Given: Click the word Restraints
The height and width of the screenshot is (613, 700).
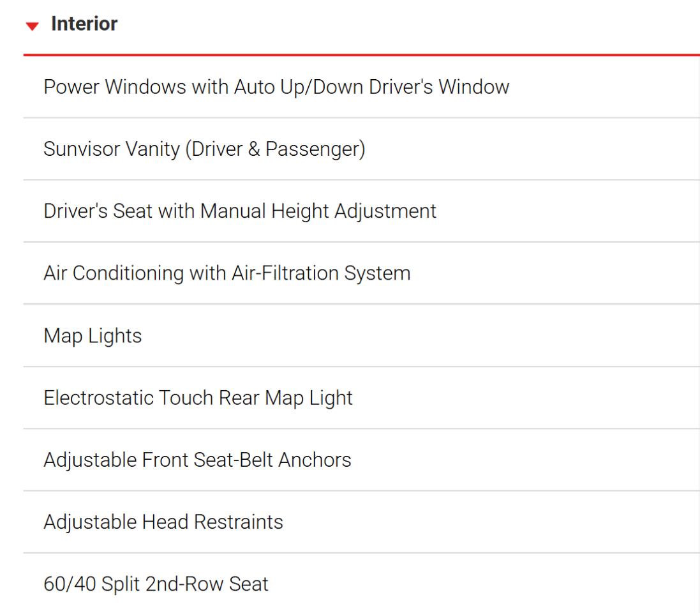Looking at the screenshot, I should tap(239, 522).
